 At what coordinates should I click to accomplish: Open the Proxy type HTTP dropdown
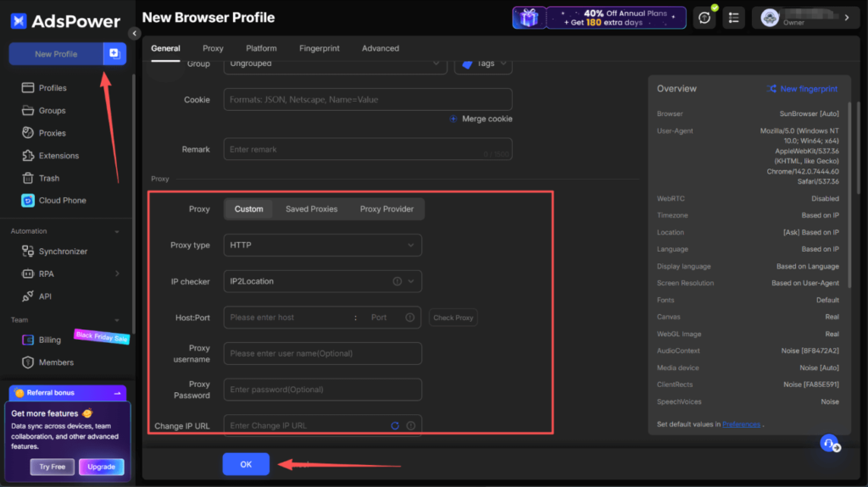pos(322,246)
